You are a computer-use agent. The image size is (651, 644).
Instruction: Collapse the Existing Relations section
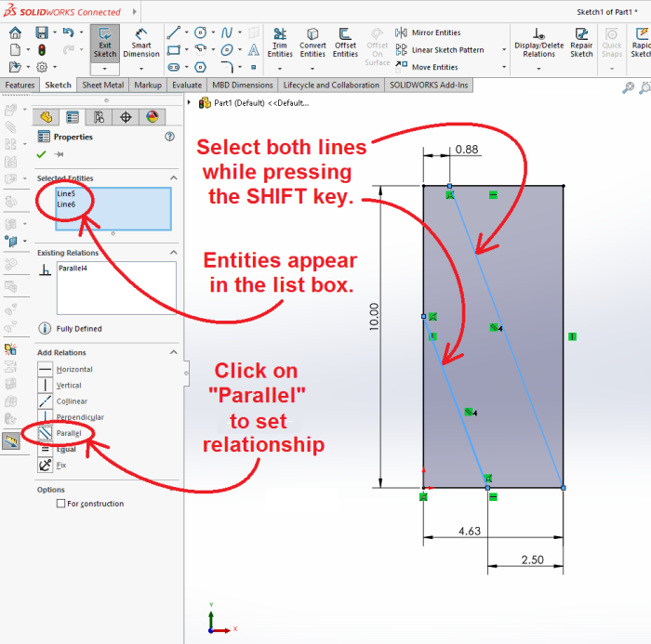tap(172, 253)
